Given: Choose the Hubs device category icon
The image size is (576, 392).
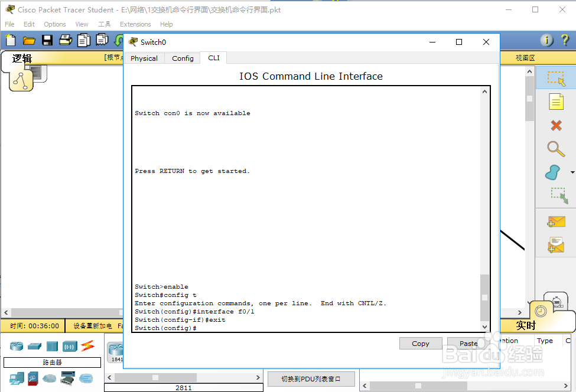Looking at the screenshot, I should click(52, 346).
